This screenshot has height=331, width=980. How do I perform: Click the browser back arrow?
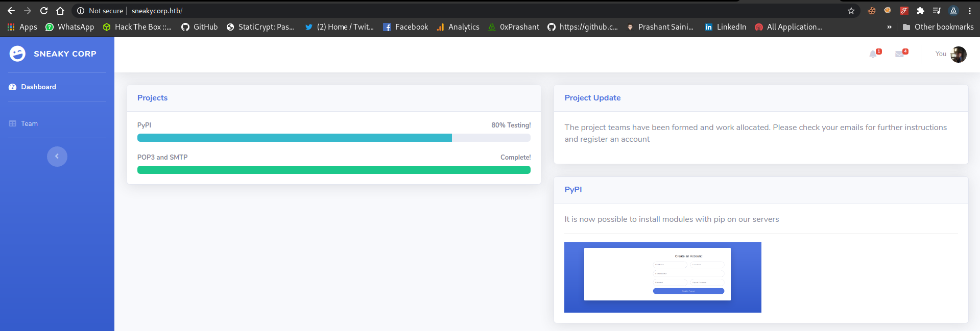(x=11, y=11)
